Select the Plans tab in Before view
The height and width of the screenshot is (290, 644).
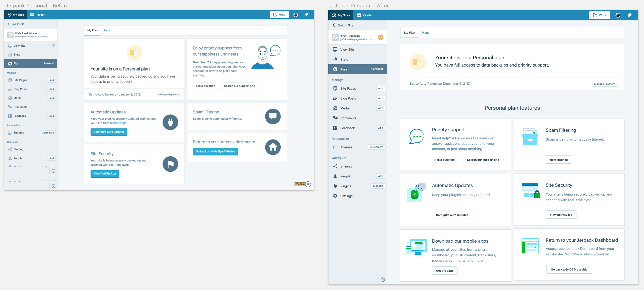107,30
